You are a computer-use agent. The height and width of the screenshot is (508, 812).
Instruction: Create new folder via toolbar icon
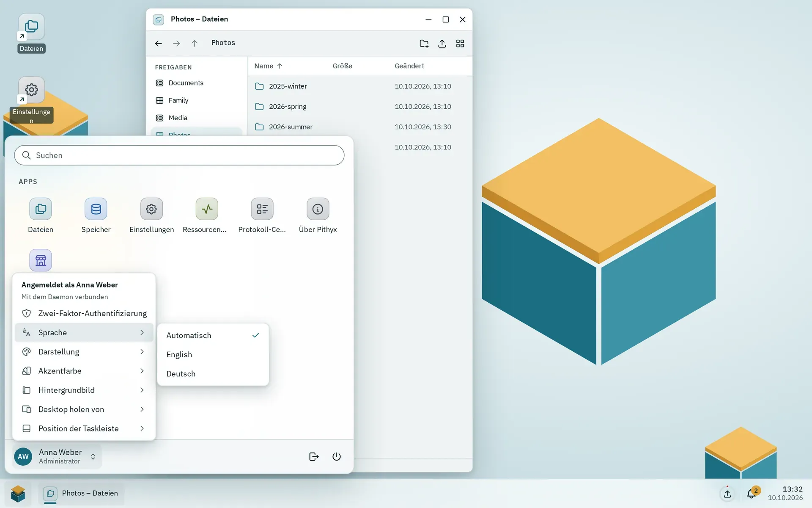tap(424, 44)
